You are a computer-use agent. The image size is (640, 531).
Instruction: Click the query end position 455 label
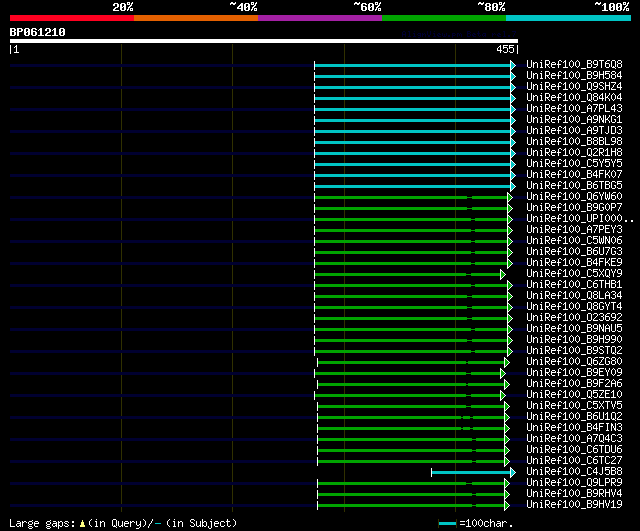tap(505, 49)
